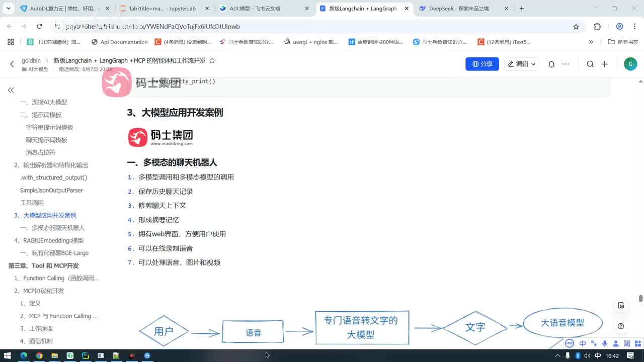Click the browser address bar
This screenshot has height=362, width=644.
point(312,27)
